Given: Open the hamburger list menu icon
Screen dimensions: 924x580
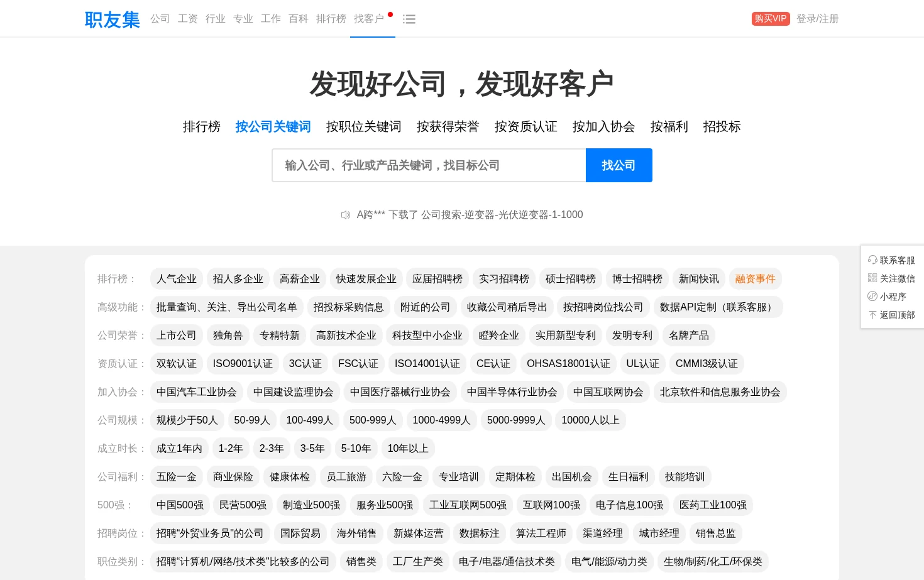Looking at the screenshot, I should [409, 19].
